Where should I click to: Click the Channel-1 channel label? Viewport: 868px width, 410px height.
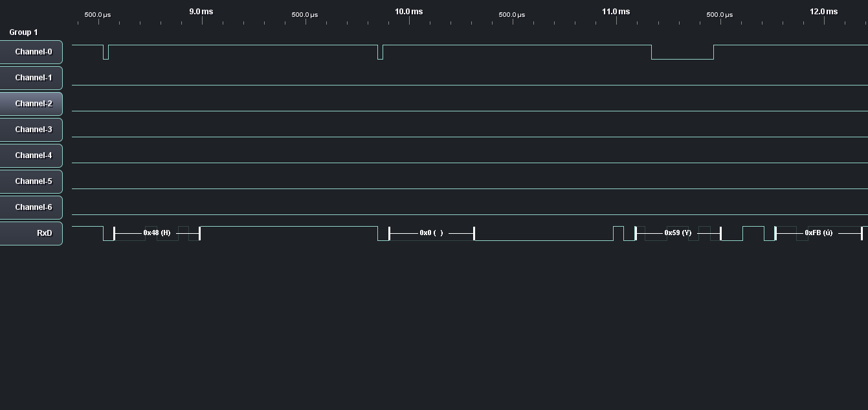click(x=31, y=78)
